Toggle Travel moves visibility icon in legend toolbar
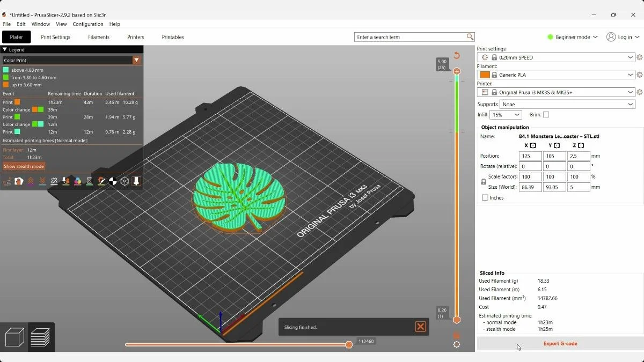Screen dimensions: 644x362 pos(7,181)
